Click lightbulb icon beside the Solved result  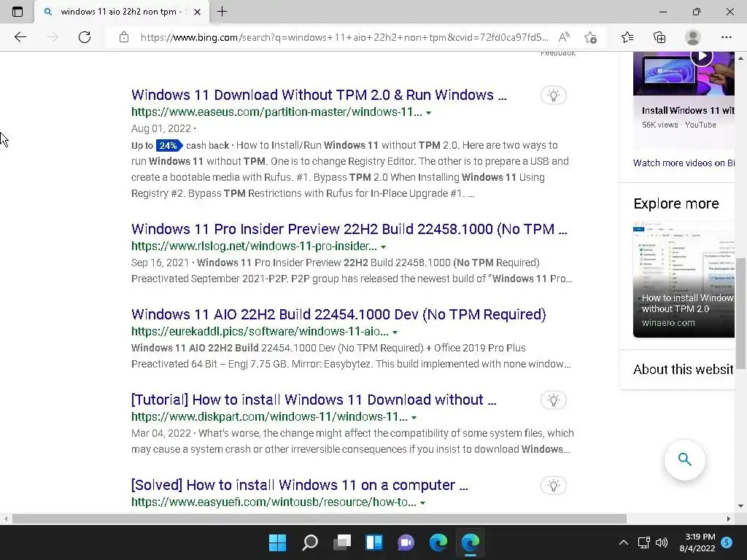click(553, 486)
